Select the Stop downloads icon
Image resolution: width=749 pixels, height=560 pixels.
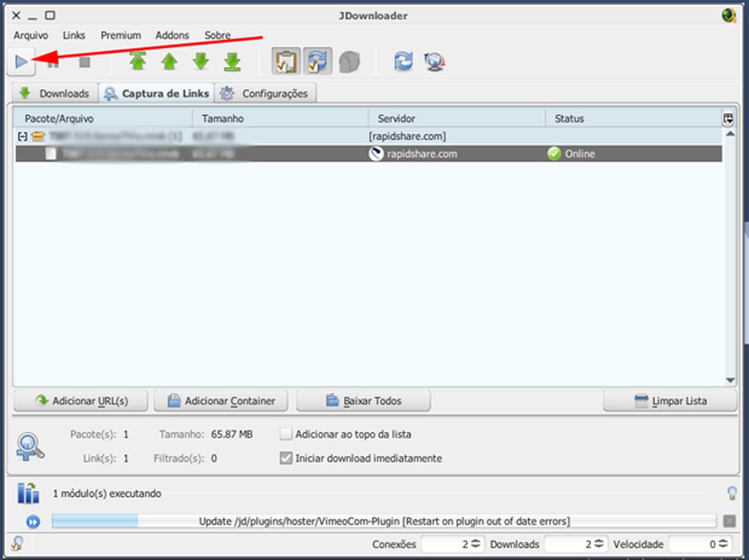click(x=84, y=61)
